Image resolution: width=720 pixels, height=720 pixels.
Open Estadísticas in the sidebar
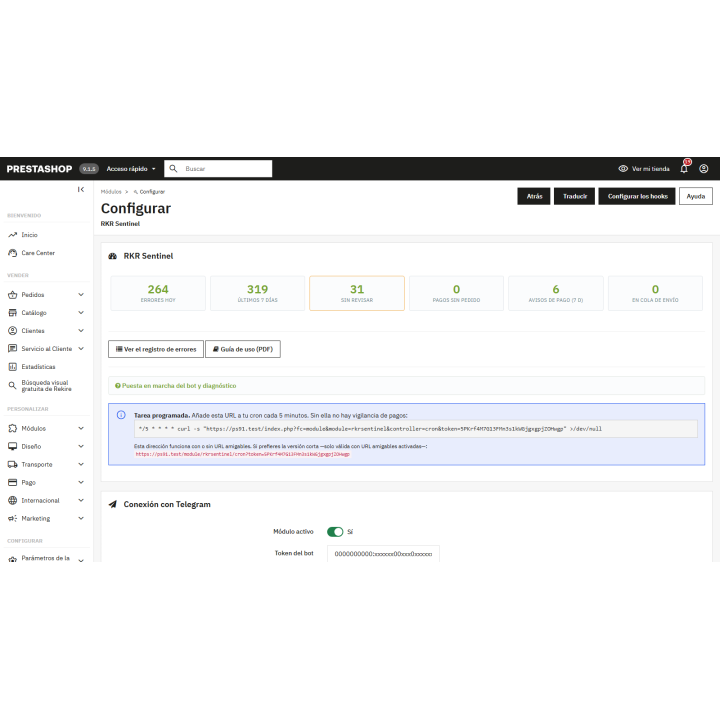click(38, 367)
